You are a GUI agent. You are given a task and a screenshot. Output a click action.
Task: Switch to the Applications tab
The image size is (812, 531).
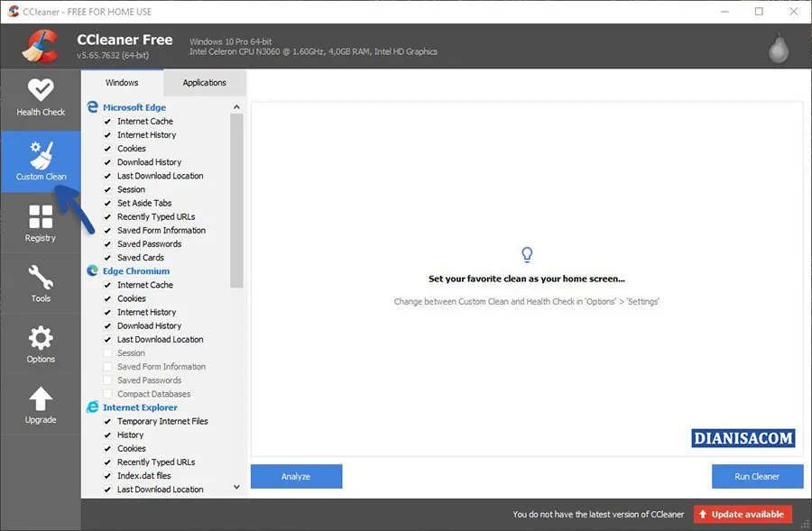coord(204,82)
